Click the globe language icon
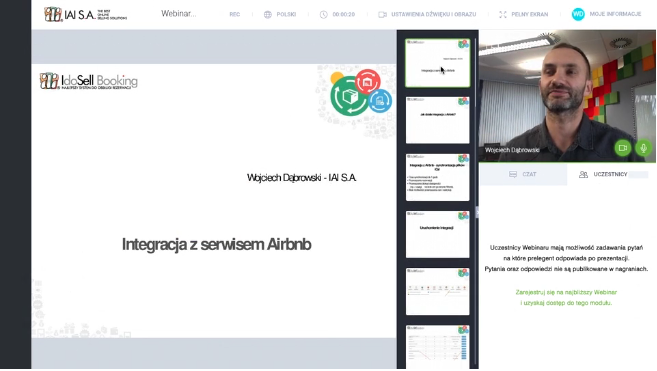Viewport: 657px width, 371px height. point(268,14)
